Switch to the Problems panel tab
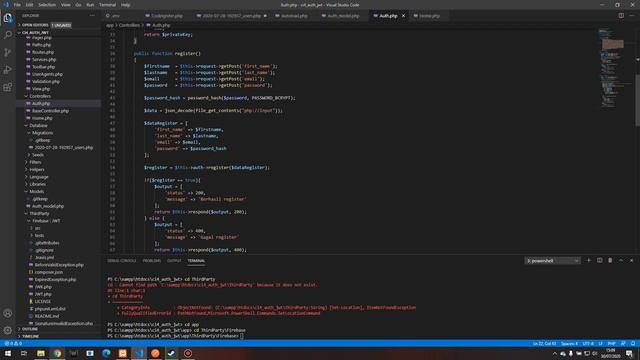The width and height of the screenshot is (640, 360). [152, 260]
